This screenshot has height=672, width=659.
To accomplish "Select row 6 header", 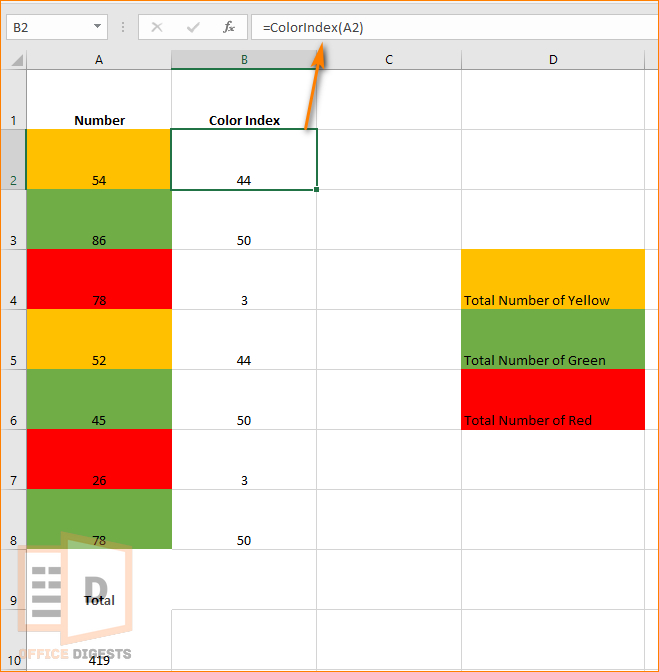I will [x=14, y=399].
